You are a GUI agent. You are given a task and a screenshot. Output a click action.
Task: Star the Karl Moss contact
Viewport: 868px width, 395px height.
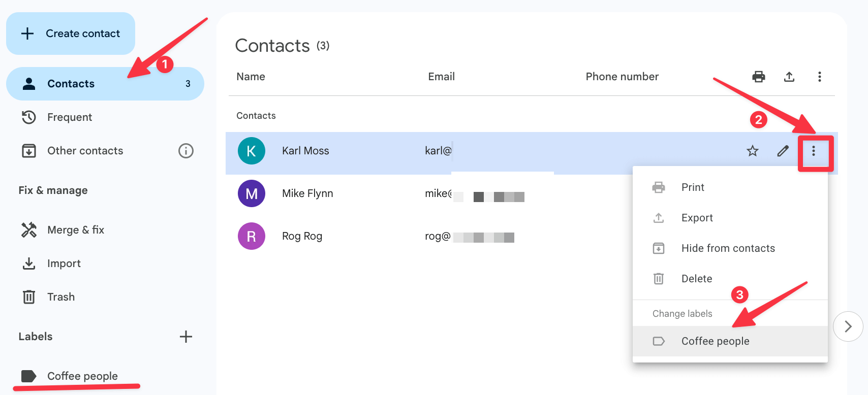click(x=753, y=151)
